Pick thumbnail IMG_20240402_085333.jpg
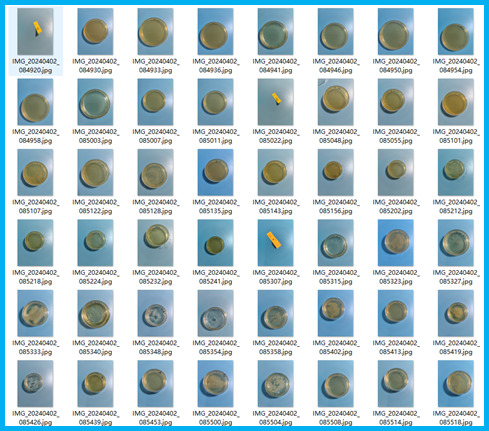The height and width of the screenshot is (431, 489). pyautogui.click(x=35, y=313)
